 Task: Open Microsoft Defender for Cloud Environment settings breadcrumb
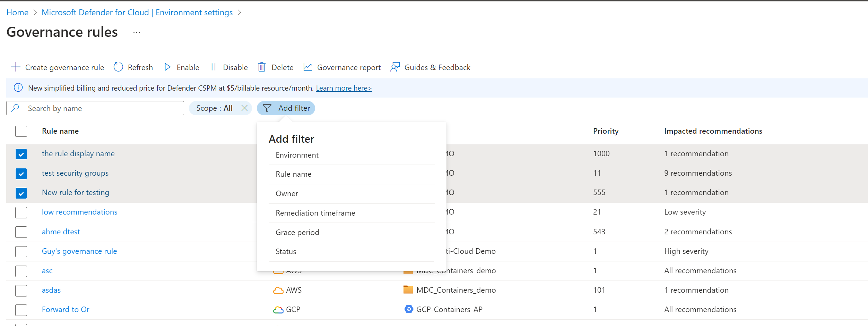(137, 12)
